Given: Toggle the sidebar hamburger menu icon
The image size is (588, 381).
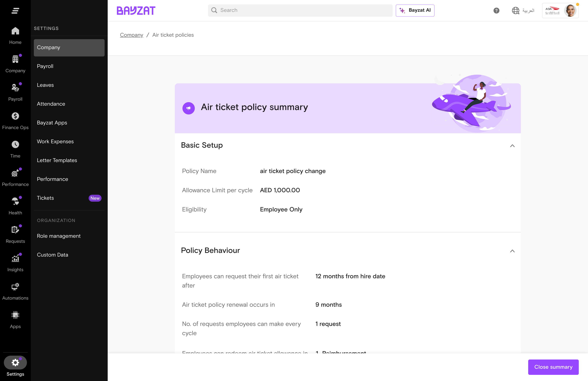Looking at the screenshot, I should tap(15, 11).
